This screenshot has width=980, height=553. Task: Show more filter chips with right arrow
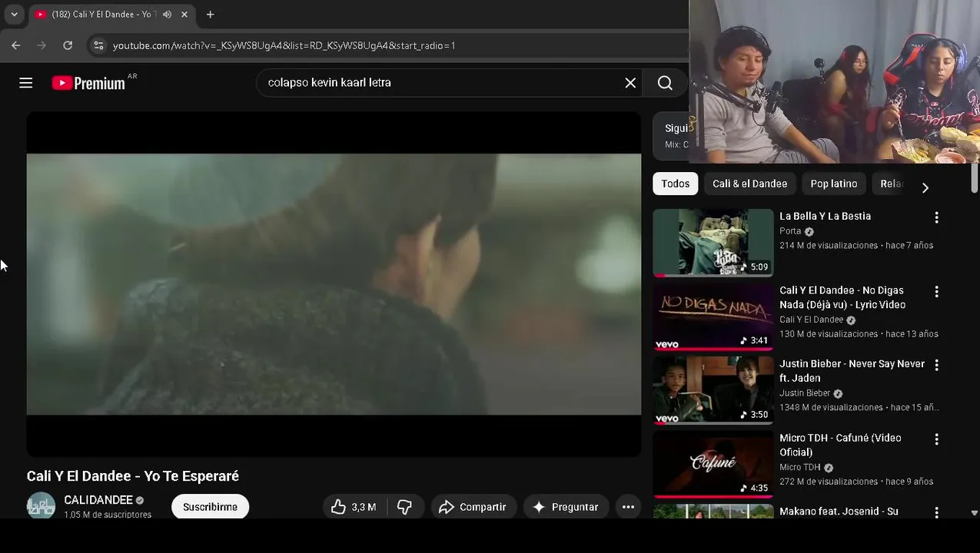(925, 187)
